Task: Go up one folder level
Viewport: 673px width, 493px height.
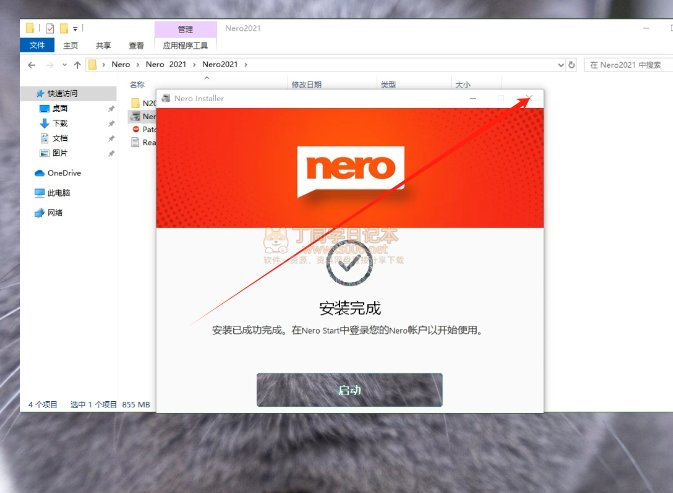Action: tap(77, 65)
